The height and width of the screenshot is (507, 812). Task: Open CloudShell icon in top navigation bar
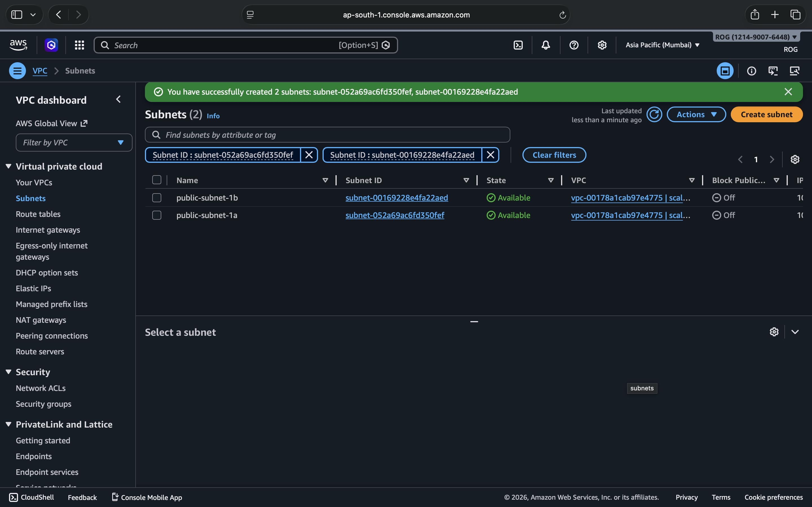point(518,45)
